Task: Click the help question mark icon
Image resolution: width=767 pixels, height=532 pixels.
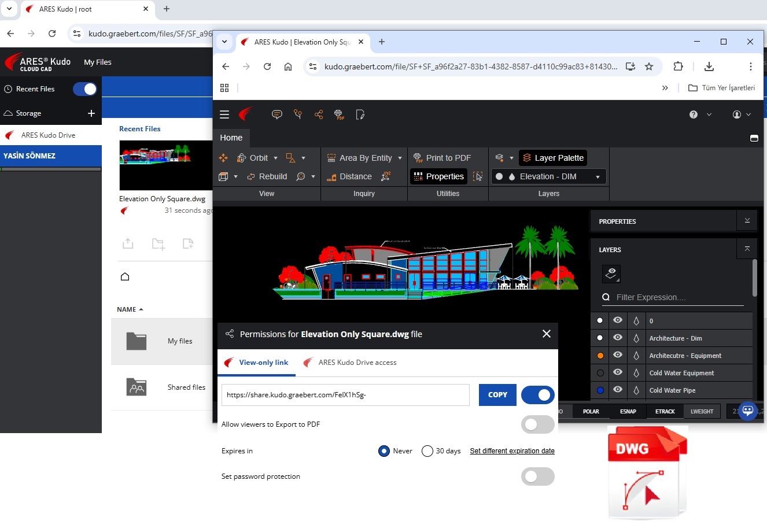Action: coord(694,114)
